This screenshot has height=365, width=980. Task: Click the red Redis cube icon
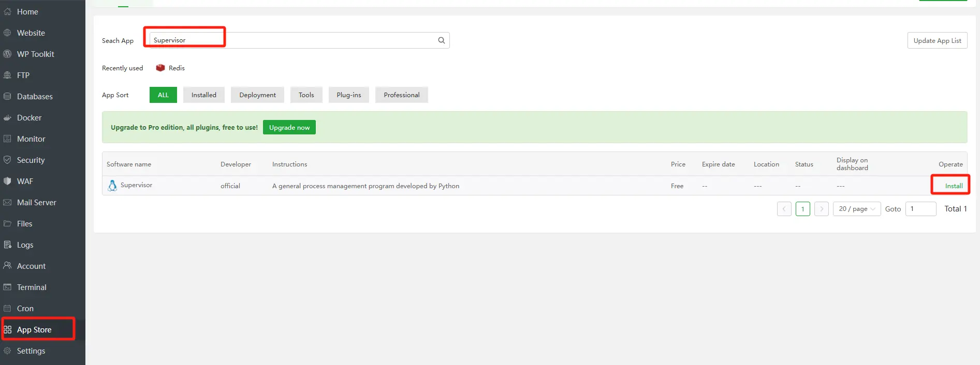[x=160, y=68]
